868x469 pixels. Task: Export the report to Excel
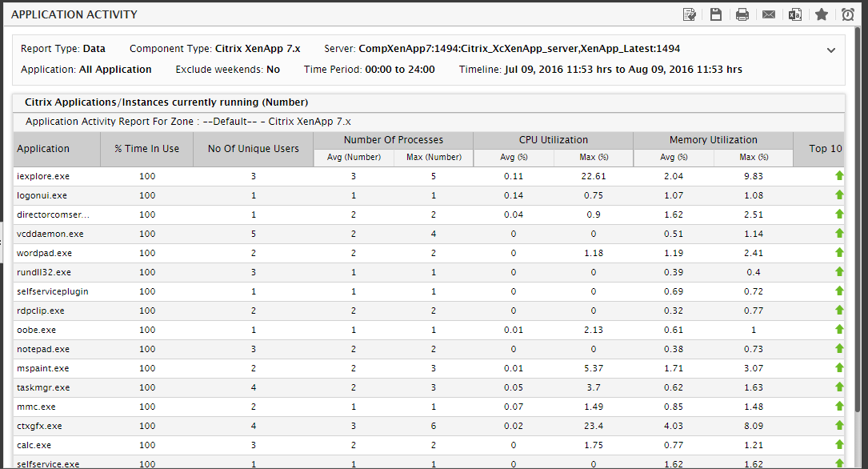click(x=795, y=14)
